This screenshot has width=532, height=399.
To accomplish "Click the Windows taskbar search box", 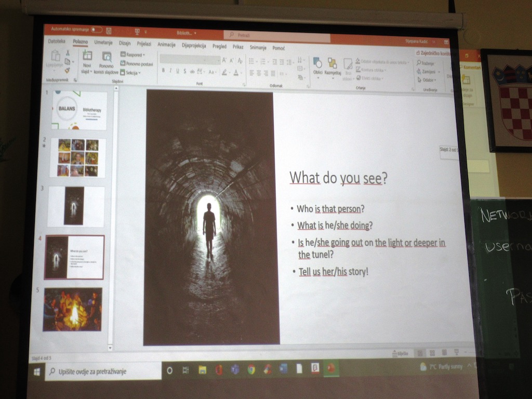I will pyautogui.click(x=103, y=371).
